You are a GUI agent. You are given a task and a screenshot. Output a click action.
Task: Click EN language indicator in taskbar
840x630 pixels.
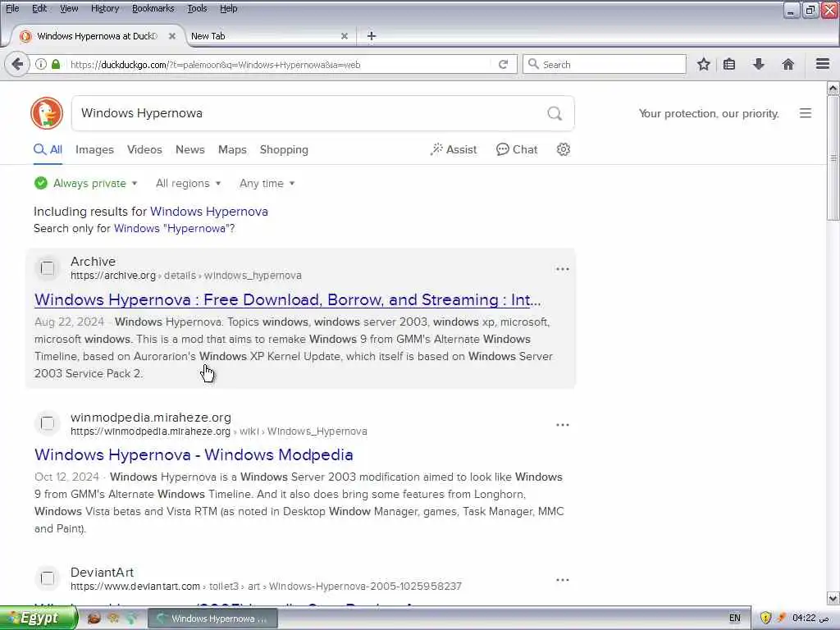(734, 619)
